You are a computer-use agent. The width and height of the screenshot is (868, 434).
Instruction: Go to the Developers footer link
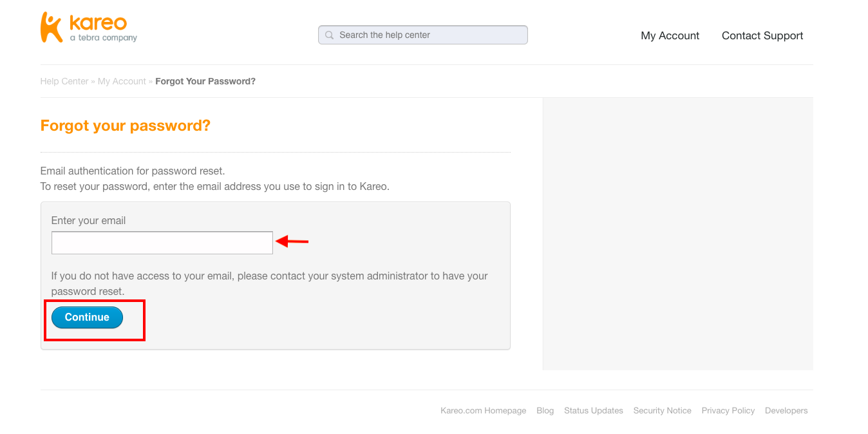(x=786, y=411)
